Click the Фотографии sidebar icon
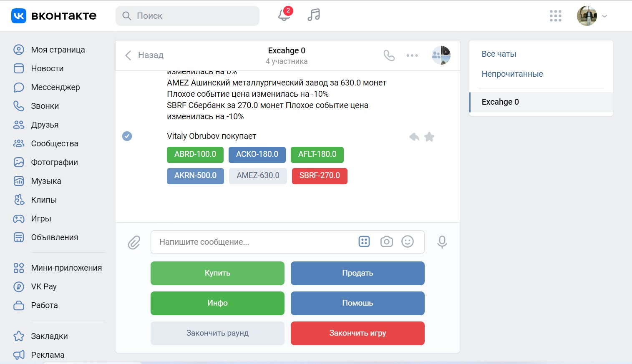 click(x=19, y=162)
